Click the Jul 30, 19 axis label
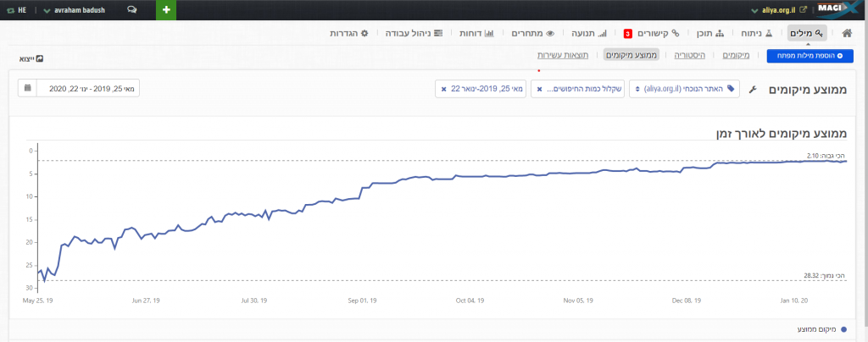Image resolution: width=868 pixels, height=342 pixels. [x=254, y=301]
